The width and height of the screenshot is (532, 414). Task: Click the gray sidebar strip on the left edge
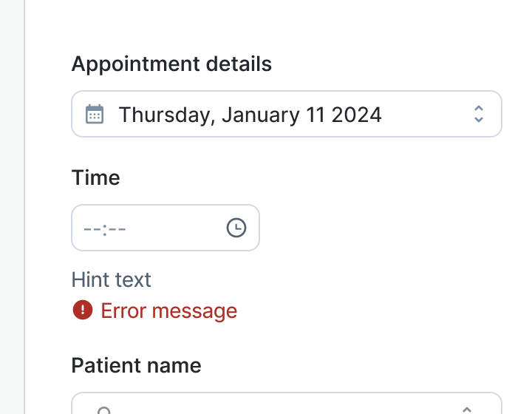(12, 207)
